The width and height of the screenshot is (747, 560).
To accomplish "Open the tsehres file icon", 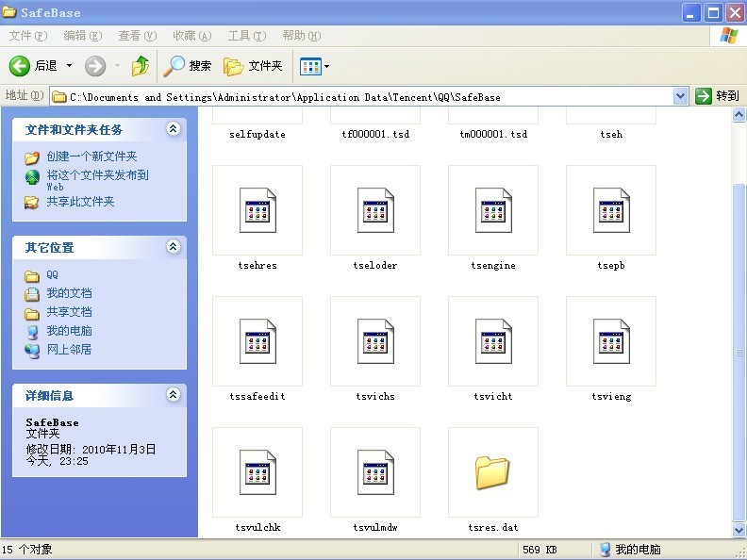I will pos(257,210).
